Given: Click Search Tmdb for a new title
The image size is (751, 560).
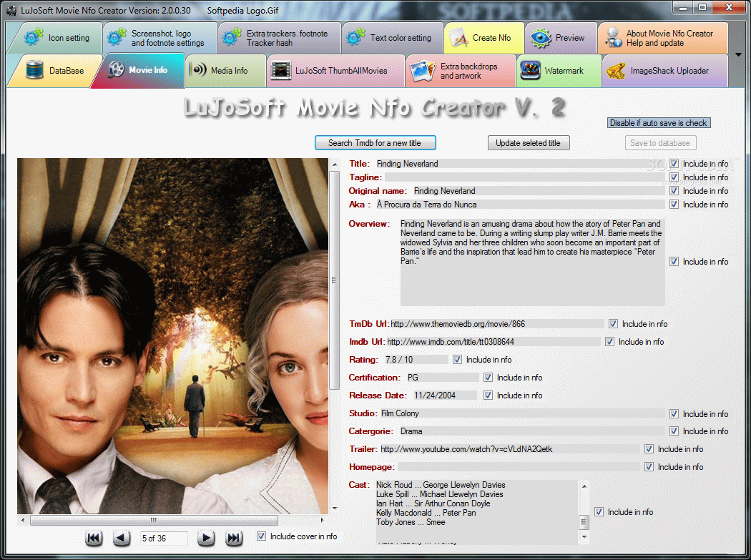Looking at the screenshot, I should [375, 143].
